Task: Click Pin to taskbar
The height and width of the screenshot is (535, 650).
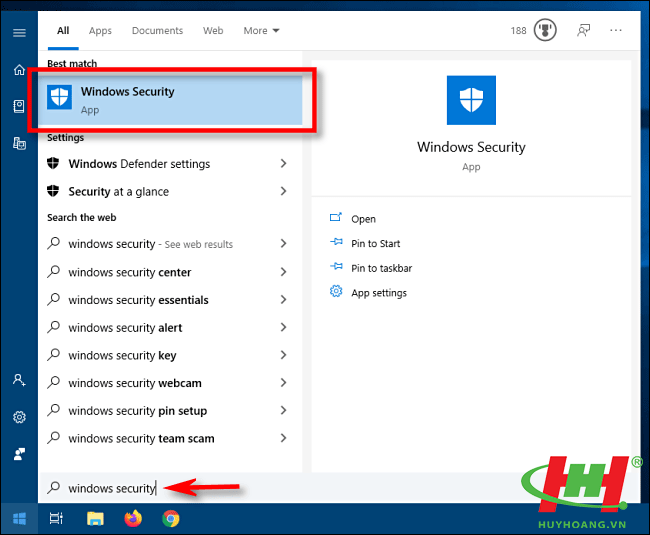Action: (x=381, y=268)
